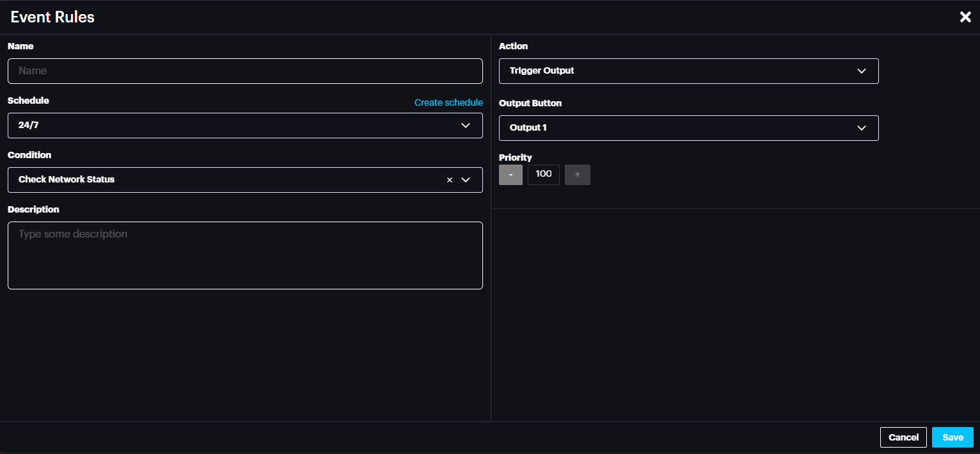The width and height of the screenshot is (980, 454).
Task: Cancel the event rule changes
Action: coord(903,437)
